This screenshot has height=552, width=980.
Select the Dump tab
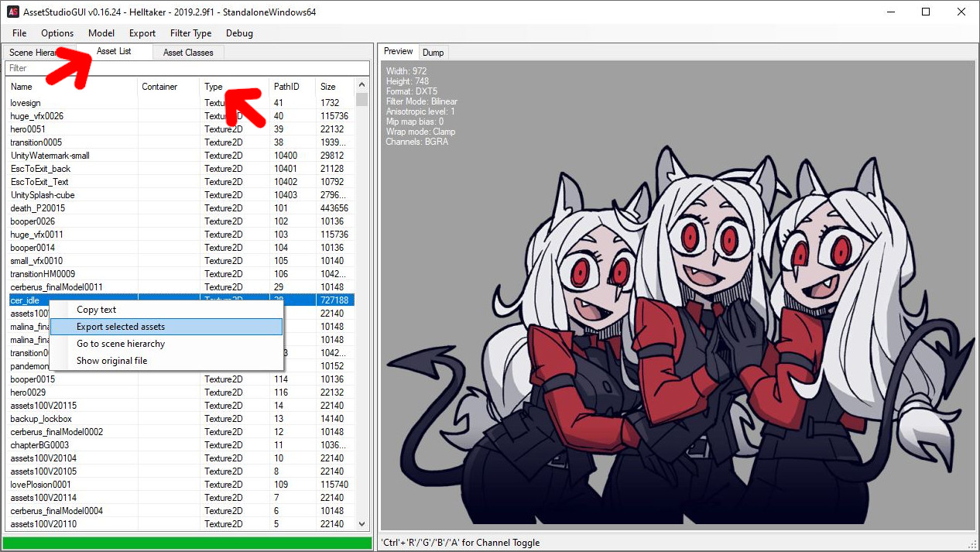pos(433,53)
